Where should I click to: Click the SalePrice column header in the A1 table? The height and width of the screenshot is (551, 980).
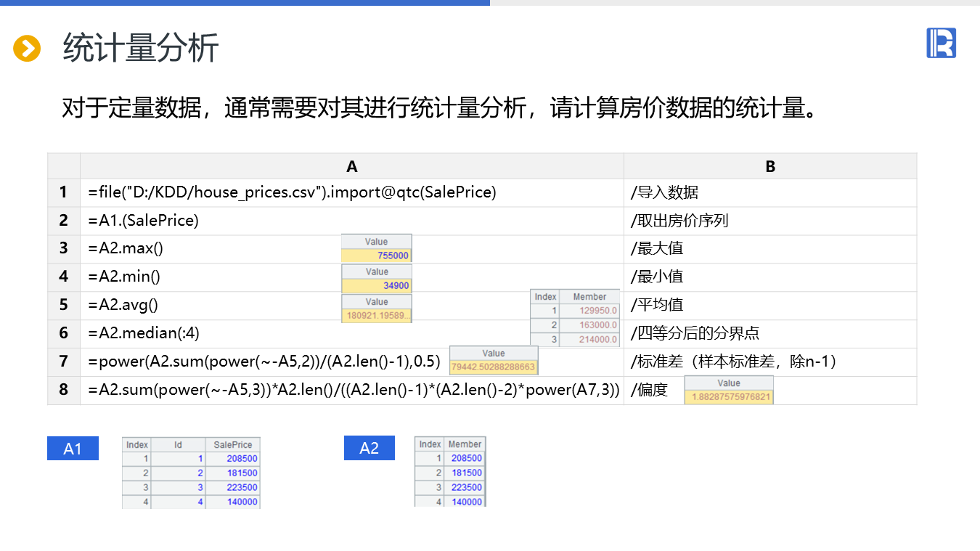(232, 444)
